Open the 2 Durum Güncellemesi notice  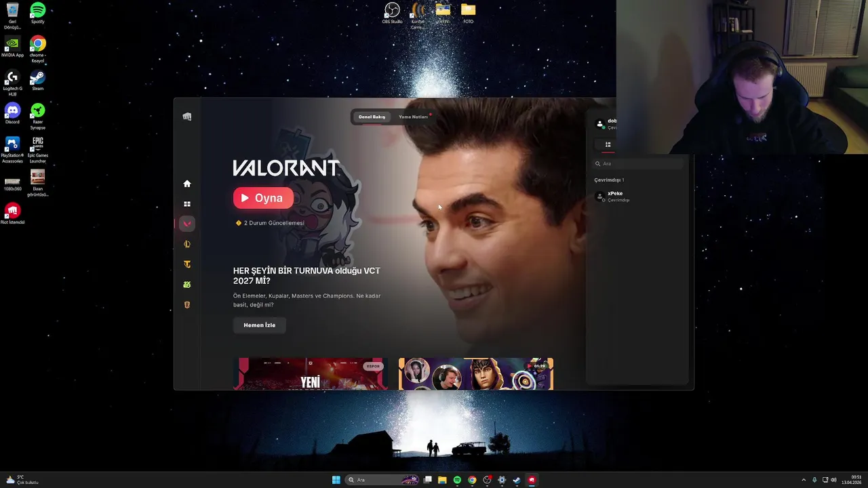(x=270, y=223)
